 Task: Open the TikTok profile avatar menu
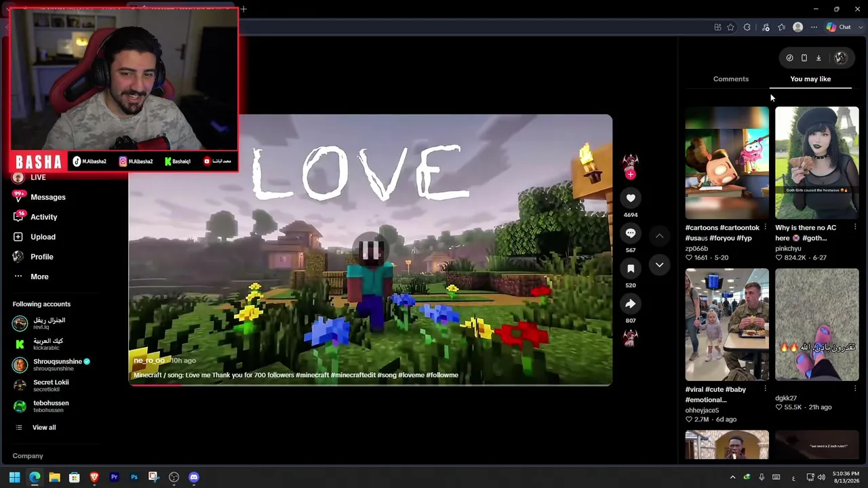pyautogui.click(x=841, y=58)
